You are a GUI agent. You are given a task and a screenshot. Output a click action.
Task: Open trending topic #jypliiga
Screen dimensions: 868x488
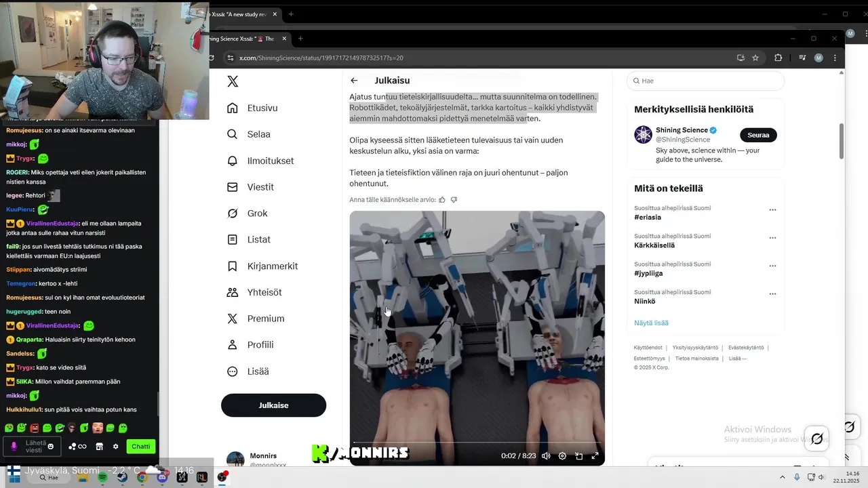pos(648,273)
